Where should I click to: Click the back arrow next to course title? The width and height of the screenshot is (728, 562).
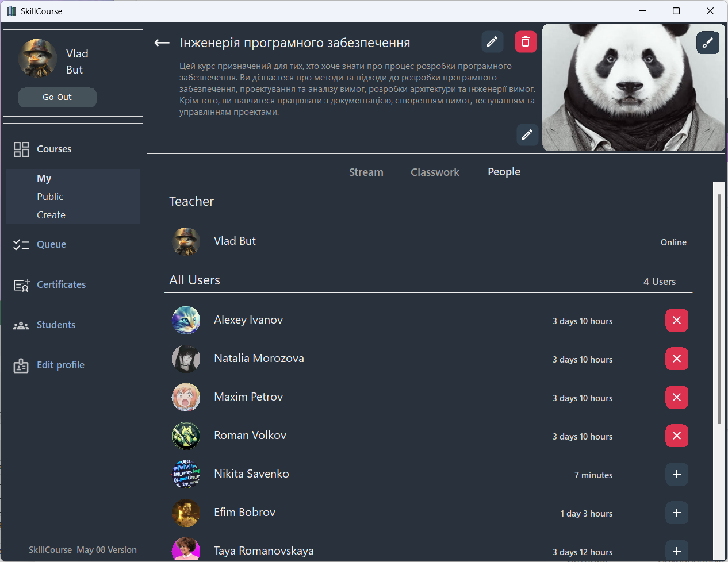162,43
